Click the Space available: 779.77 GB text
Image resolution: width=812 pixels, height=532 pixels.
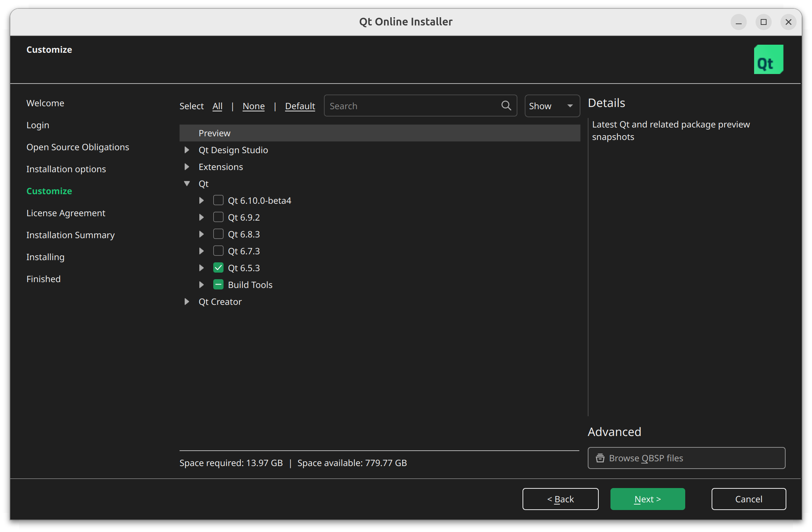[352, 463]
